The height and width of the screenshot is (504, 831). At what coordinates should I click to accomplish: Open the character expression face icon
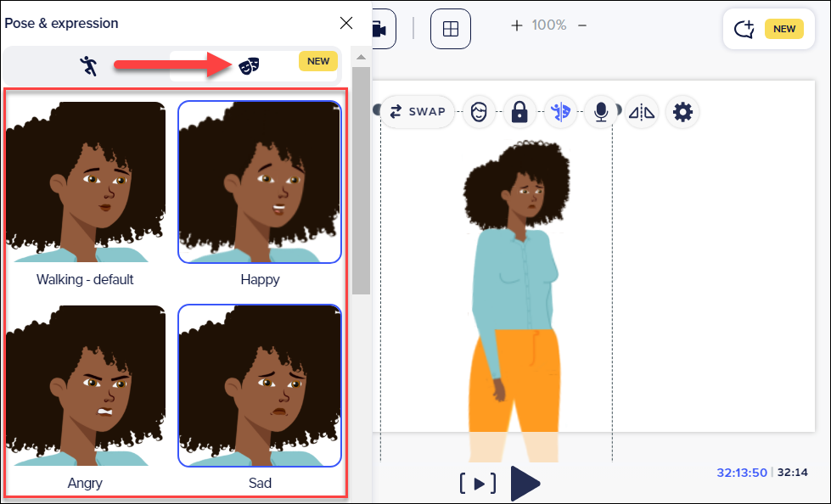(479, 111)
